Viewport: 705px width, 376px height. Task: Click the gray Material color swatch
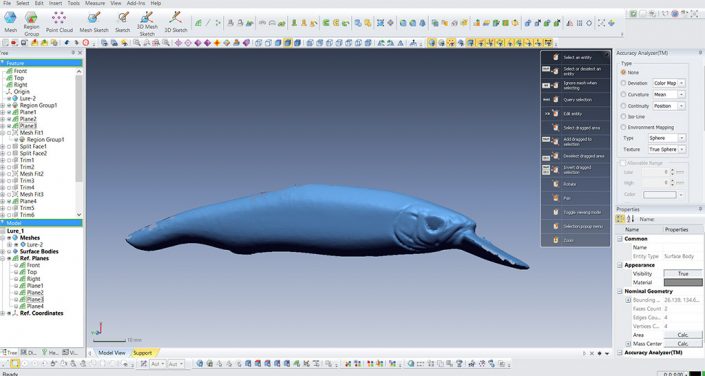[683, 282]
